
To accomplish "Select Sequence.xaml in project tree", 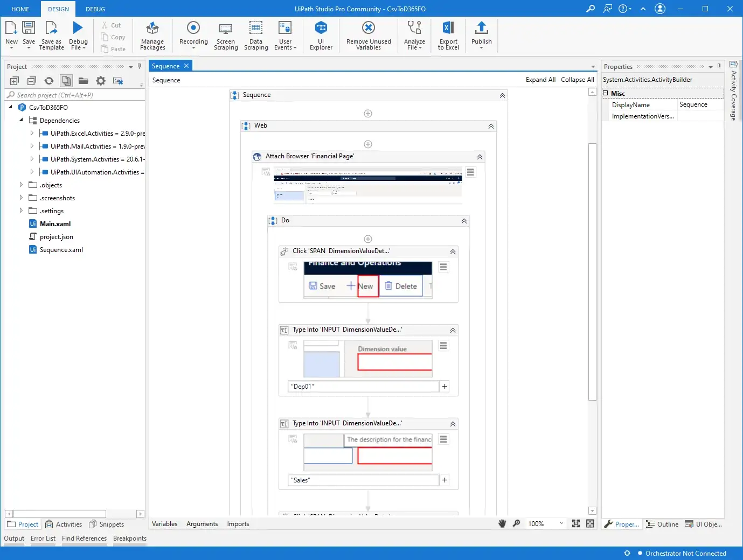I will pyautogui.click(x=61, y=250).
